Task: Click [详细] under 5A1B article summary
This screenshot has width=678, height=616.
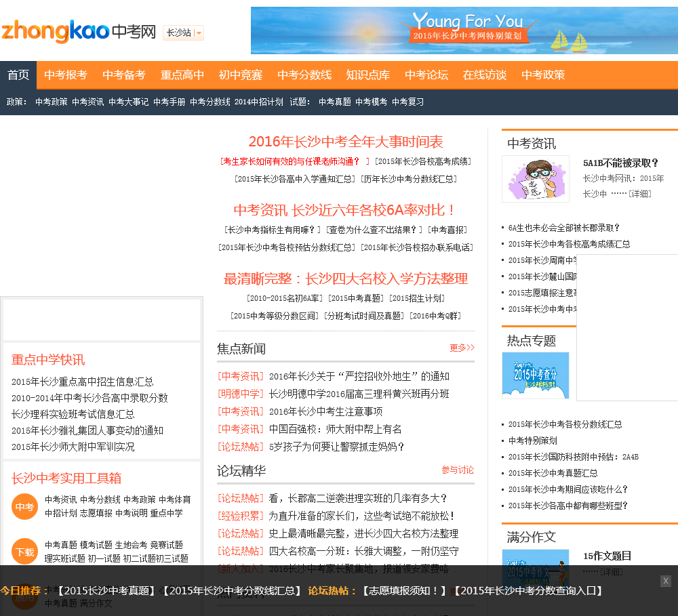Action: click(640, 194)
